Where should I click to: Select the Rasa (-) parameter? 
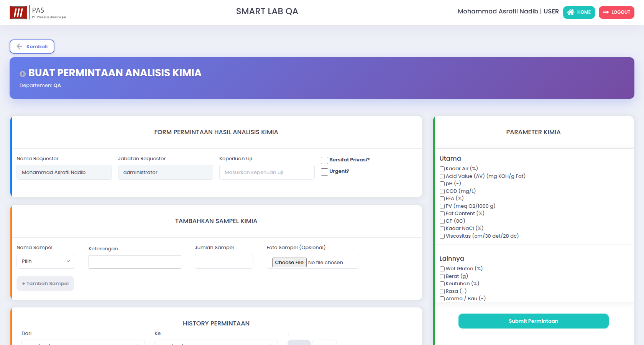(x=442, y=291)
